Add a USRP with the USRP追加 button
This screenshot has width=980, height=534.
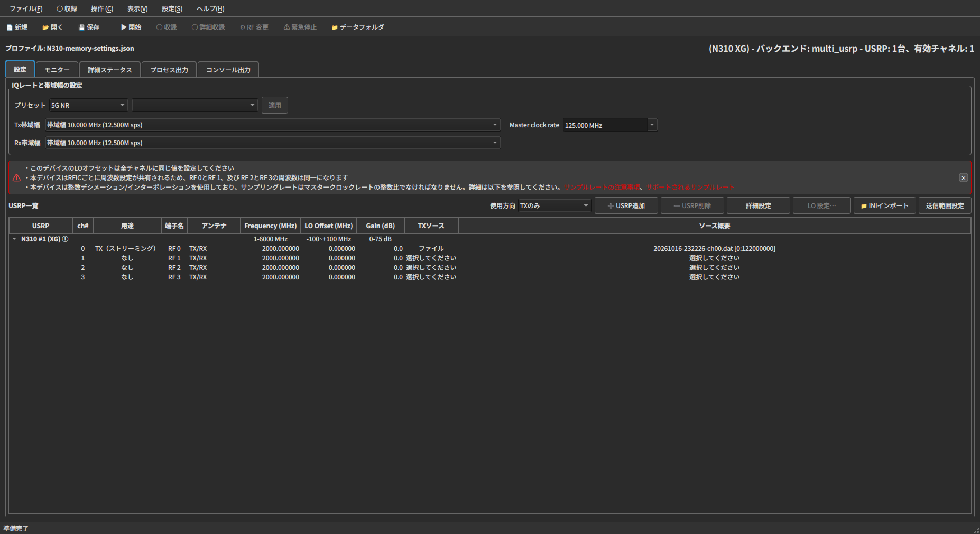[626, 205]
